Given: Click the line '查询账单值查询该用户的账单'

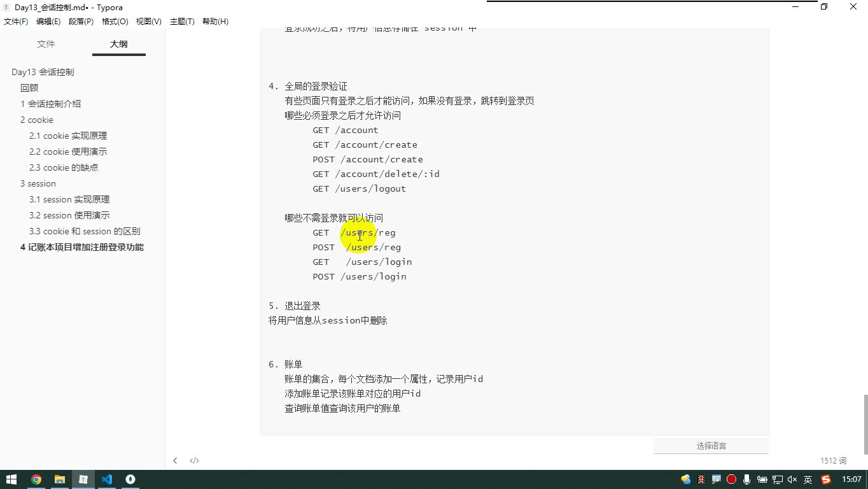Looking at the screenshot, I should click(x=342, y=408).
